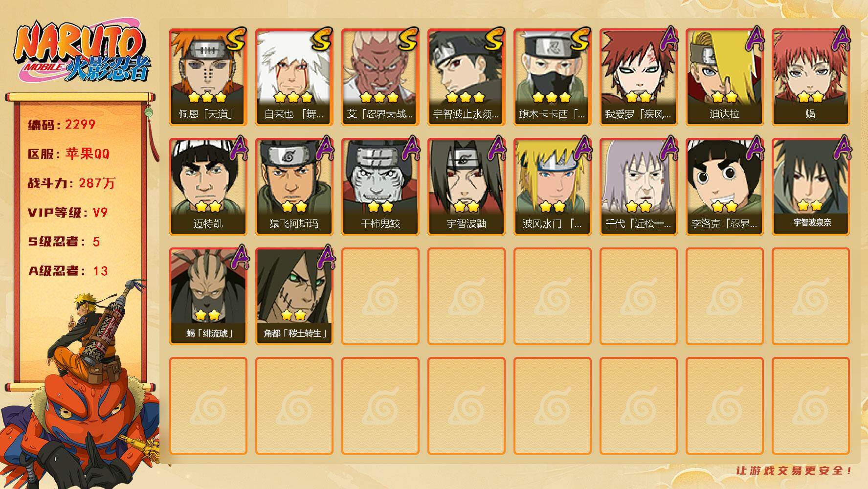Select the red-haired 我爱罗「疾风」card
Image resolution: width=868 pixels, height=489 pixels.
(x=639, y=77)
